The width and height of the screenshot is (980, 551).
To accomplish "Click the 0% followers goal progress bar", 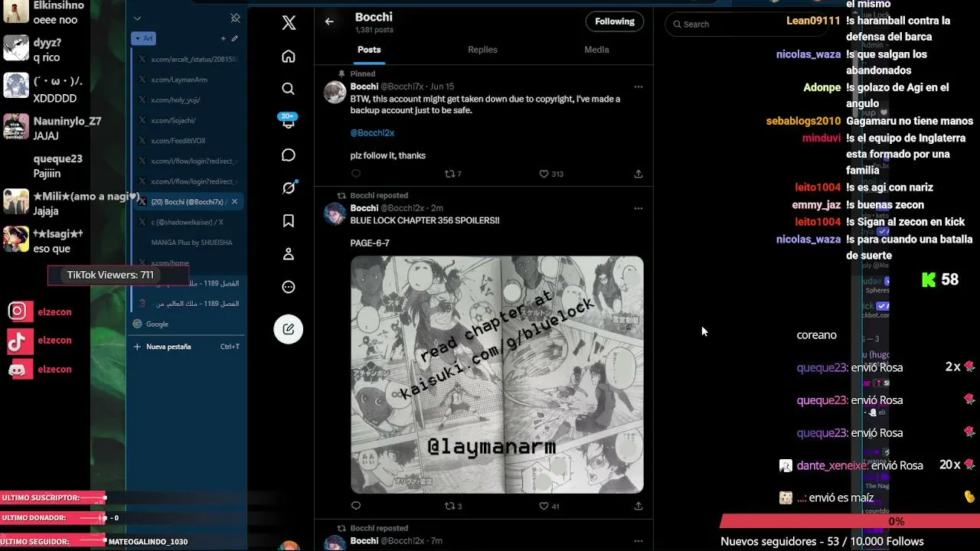I will click(850, 521).
